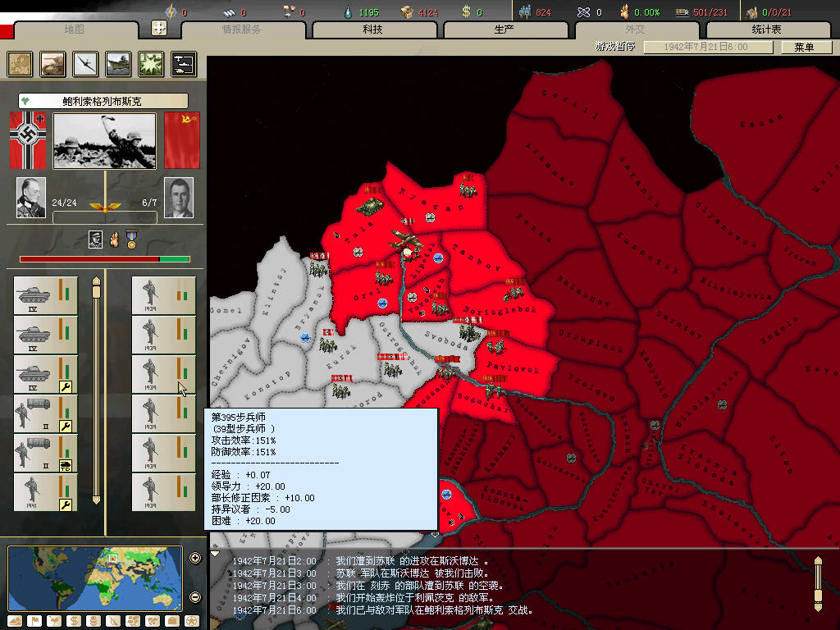
Task: Click the energy lightning resource icon
Action: point(171,11)
